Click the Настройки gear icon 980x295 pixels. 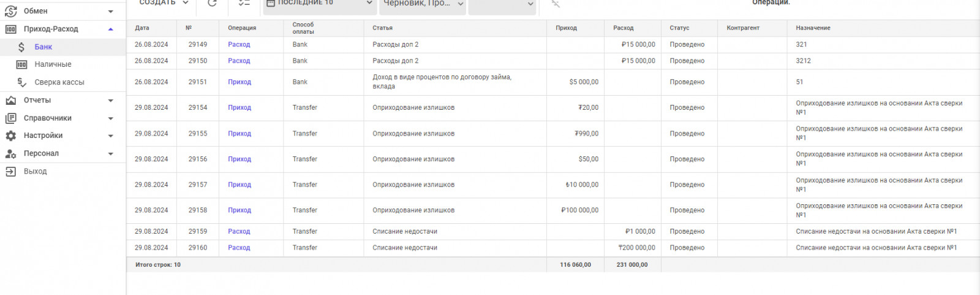11,136
